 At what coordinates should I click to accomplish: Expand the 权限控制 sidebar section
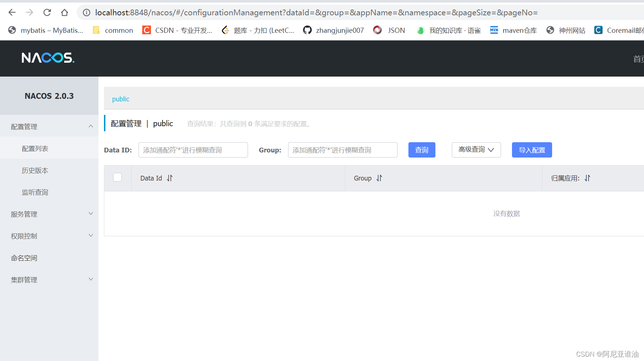tap(49, 236)
